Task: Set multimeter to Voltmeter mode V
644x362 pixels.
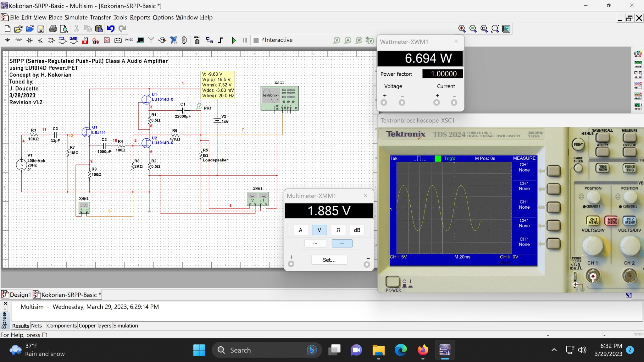Action: tap(319, 230)
